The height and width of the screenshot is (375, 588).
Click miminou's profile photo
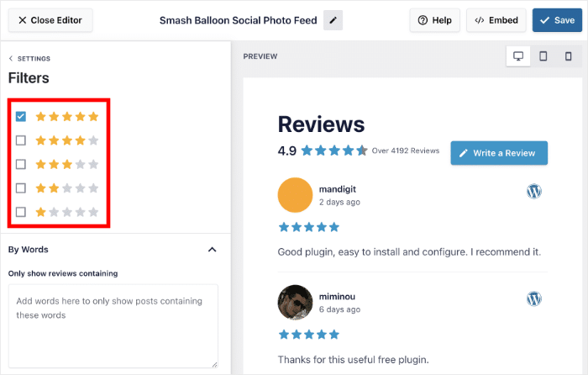pyautogui.click(x=295, y=302)
